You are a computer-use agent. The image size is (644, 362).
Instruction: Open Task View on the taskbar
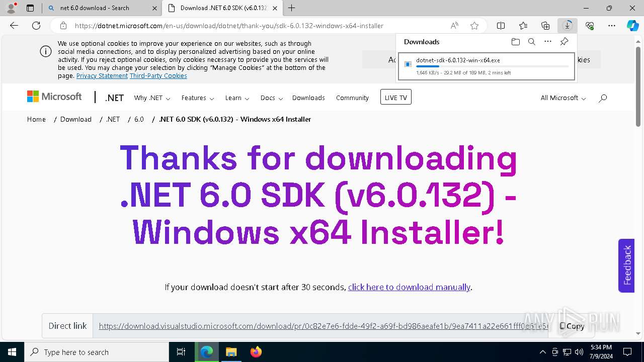click(181, 352)
